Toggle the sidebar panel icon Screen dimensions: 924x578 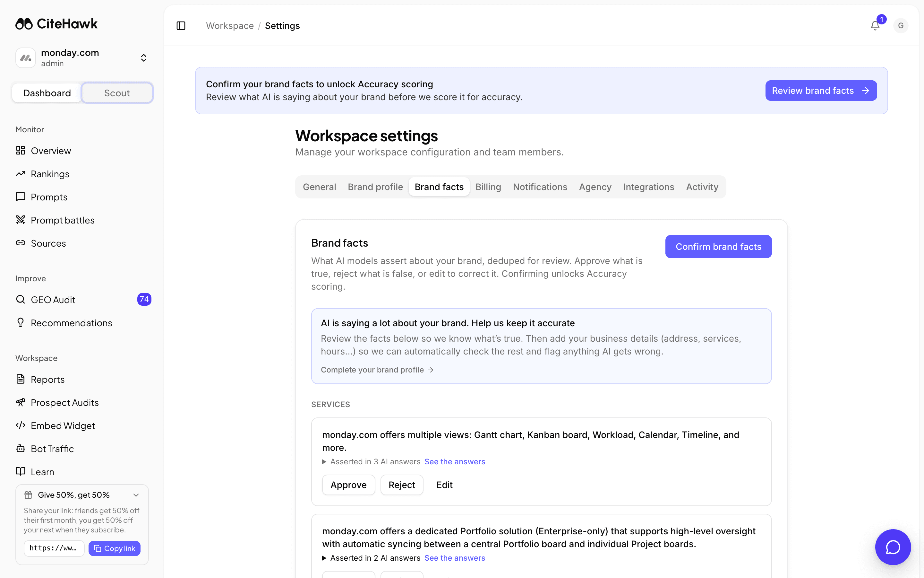181,26
